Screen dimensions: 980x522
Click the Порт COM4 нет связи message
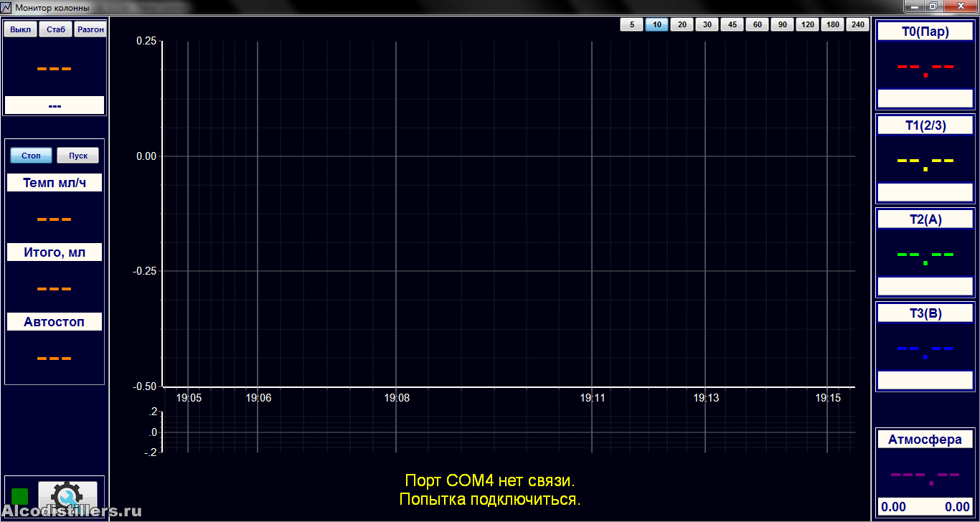(490, 480)
